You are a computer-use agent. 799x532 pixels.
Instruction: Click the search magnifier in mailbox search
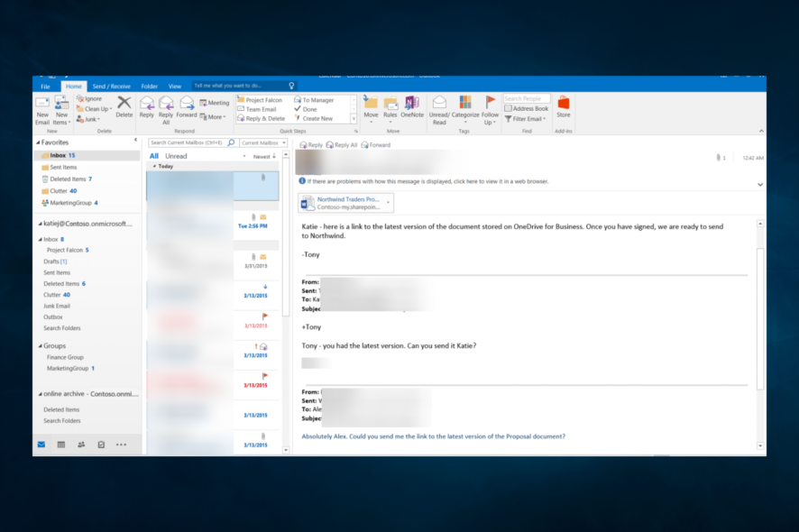232,142
